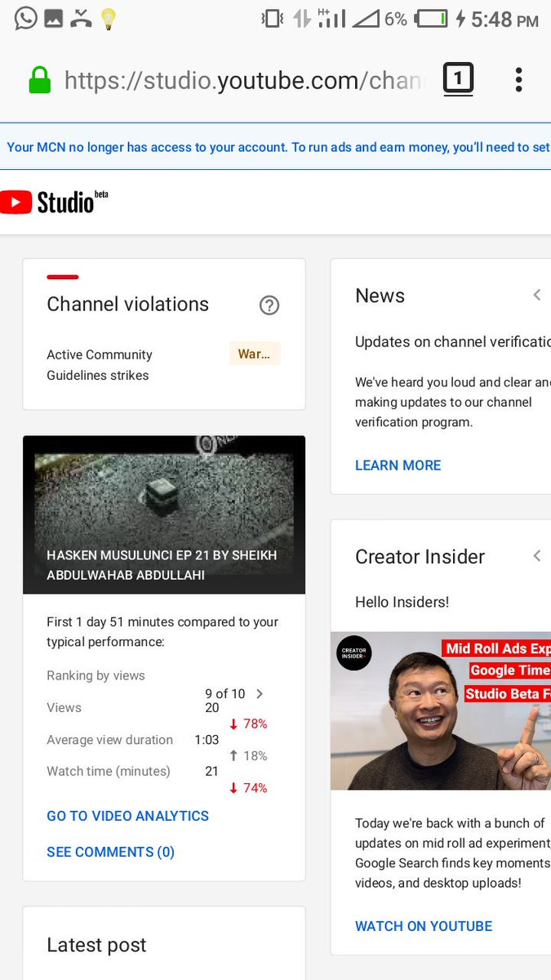
Task: Open the Creator Insider video thumbnail
Action: tap(441, 710)
